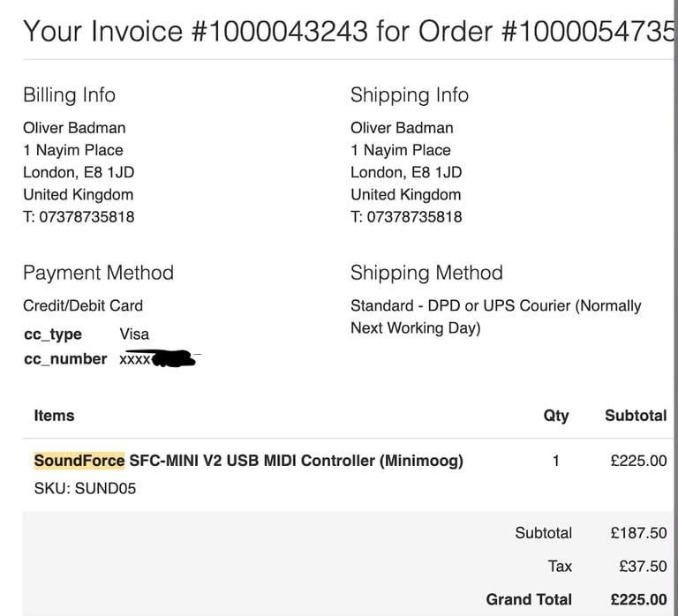Image resolution: width=678 pixels, height=616 pixels.
Task: Click the Shipping Info heading
Action: pos(410,94)
